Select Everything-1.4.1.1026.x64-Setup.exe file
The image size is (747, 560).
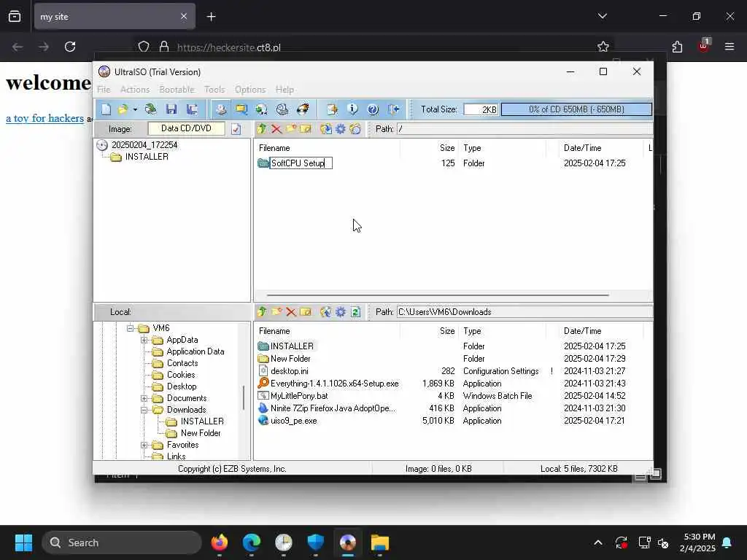[334, 384]
